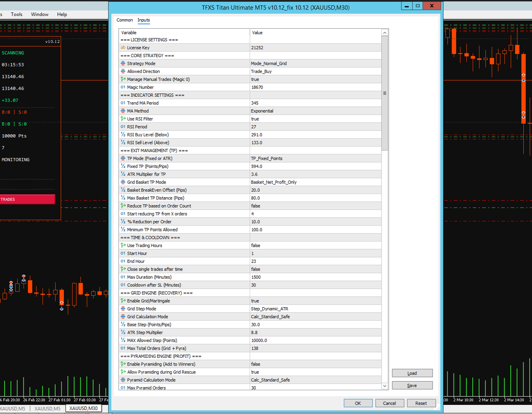
Task: Click the scroll up arrow of inputs list
Action: pyautogui.click(x=385, y=32)
